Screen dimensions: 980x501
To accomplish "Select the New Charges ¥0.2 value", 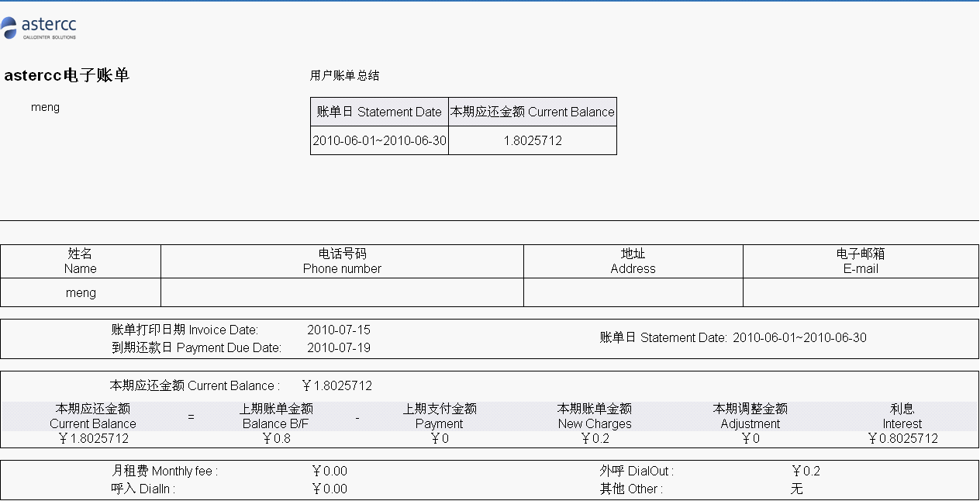I will pos(595,438).
